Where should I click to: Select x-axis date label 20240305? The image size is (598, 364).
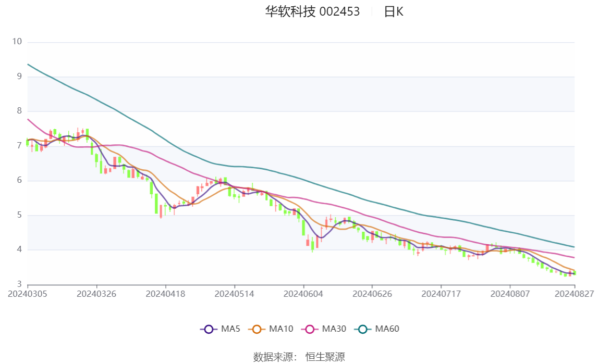28,294
